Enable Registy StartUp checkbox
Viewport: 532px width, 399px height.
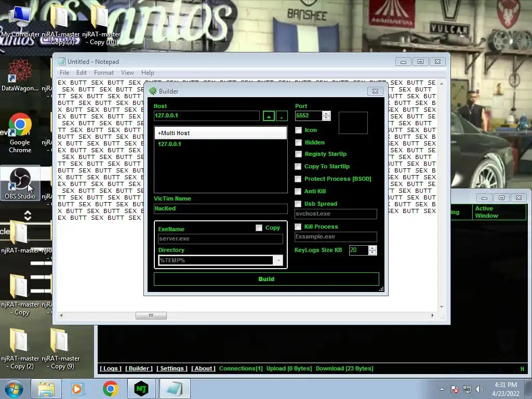pyautogui.click(x=298, y=154)
